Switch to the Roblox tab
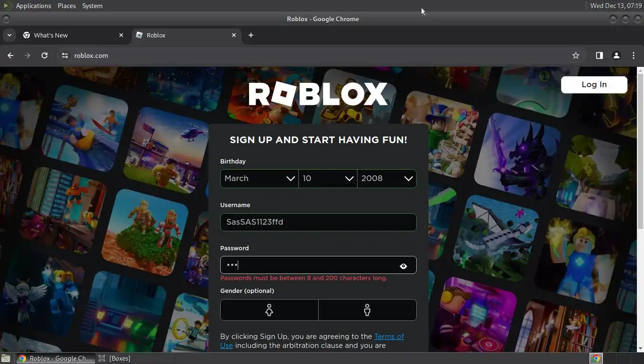This screenshot has height=364, width=644. coord(186,35)
